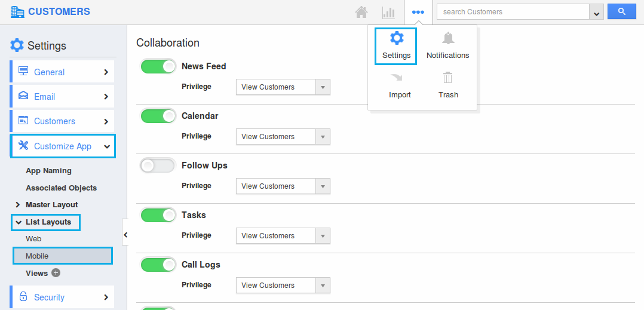The height and width of the screenshot is (310, 644).
Task: Enable the Follow Ups toggle
Action: (x=158, y=165)
